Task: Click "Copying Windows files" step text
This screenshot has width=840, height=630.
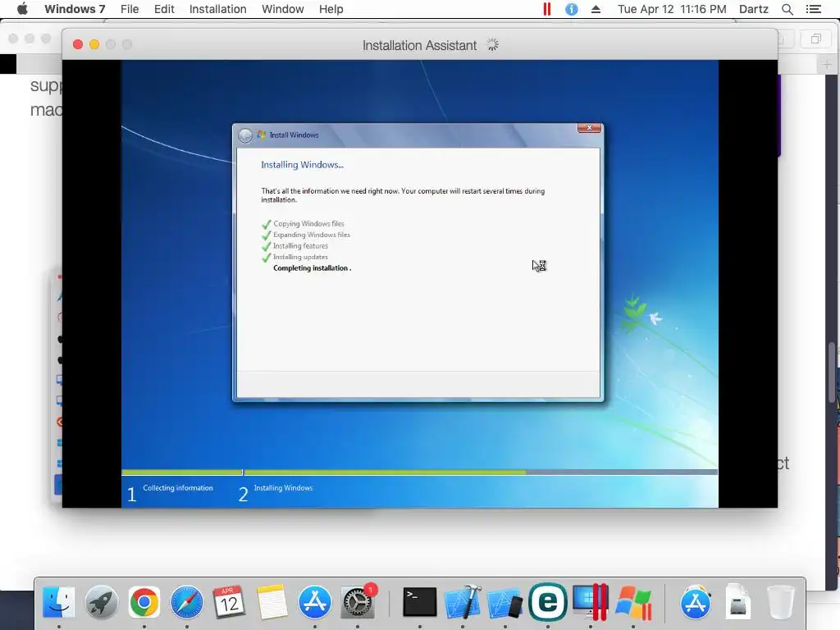Action: tap(308, 223)
